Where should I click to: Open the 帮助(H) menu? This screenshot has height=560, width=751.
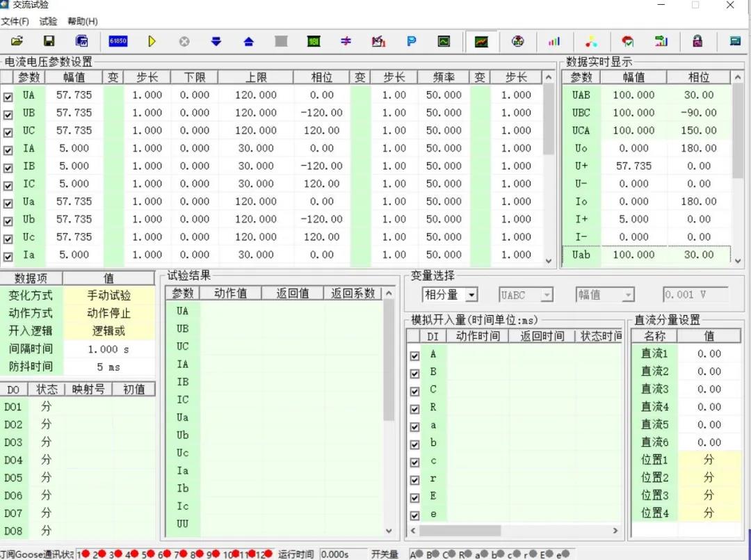[83, 22]
